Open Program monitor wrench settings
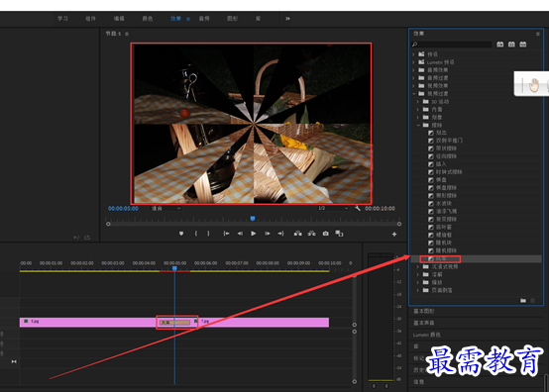Viewport: 549px width, 392px height. click(358, 209)
